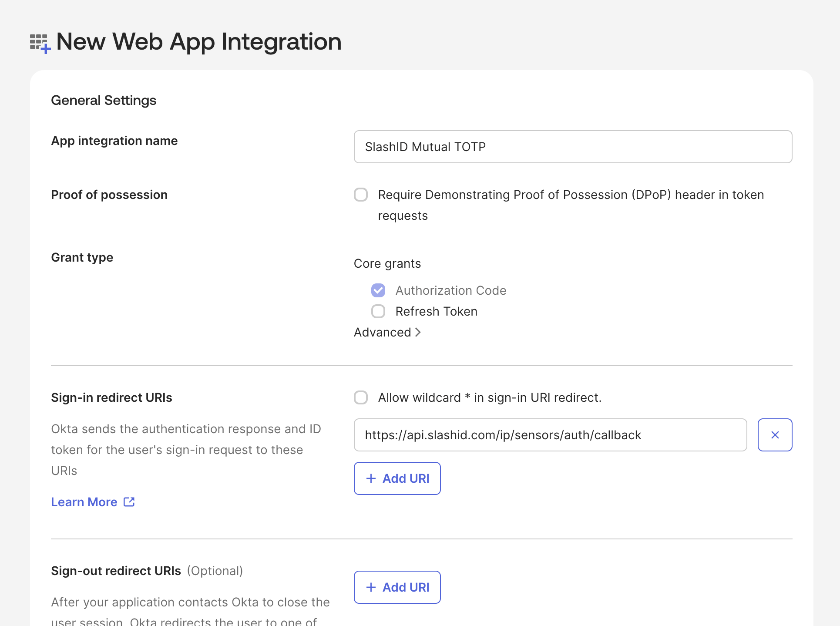This screenshot has width=840, height=626.
Task: Click the Proof of possession label
Action: [109, 195]
